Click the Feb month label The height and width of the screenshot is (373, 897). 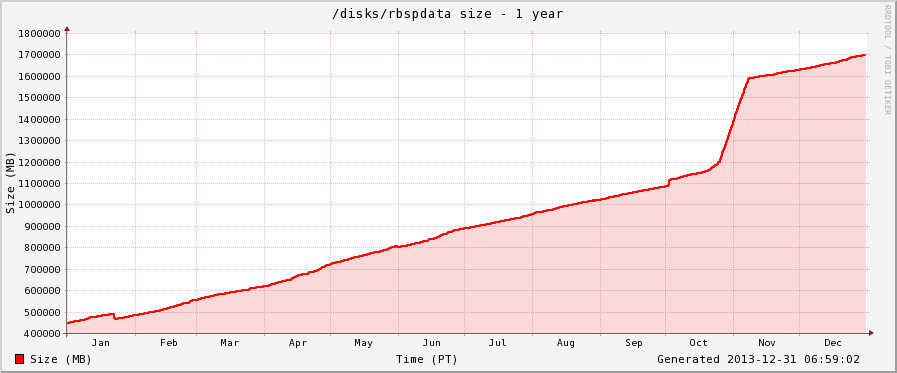169,343
